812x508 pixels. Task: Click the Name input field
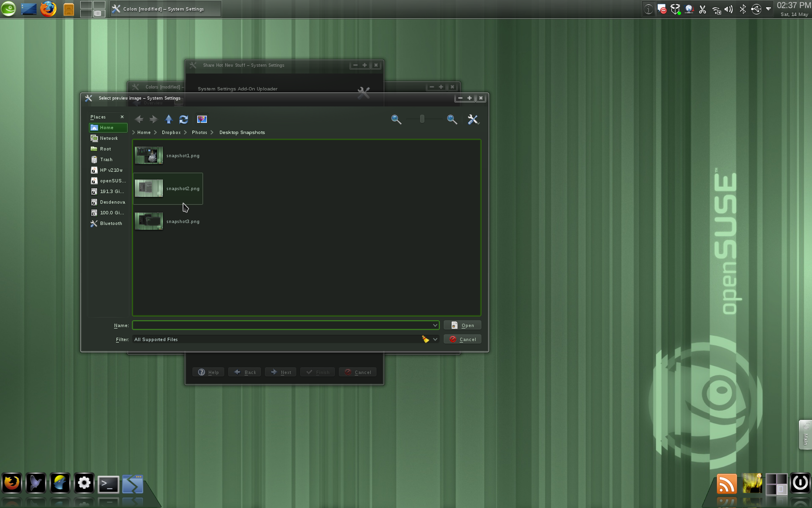(x=282, y=325)
